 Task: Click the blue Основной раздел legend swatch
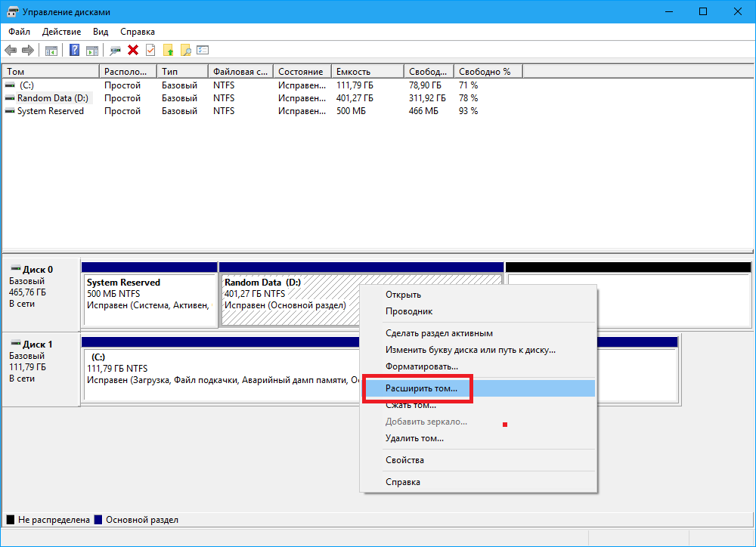coord(98,520)
